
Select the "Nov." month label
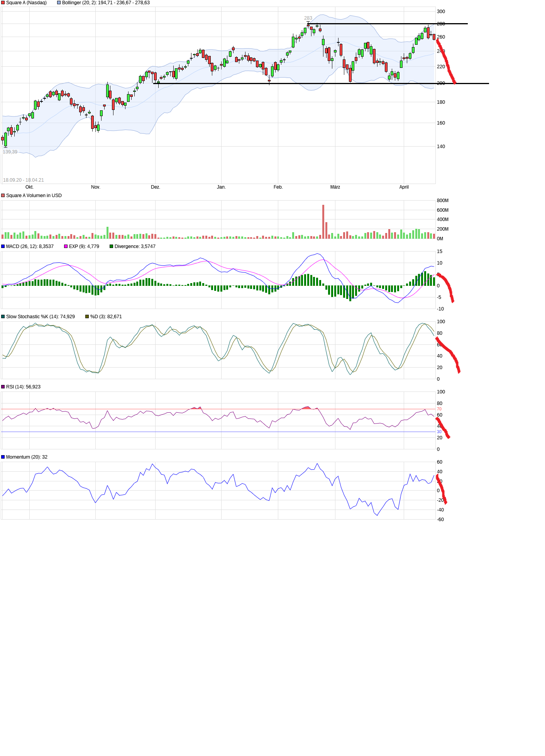(96, 187)
